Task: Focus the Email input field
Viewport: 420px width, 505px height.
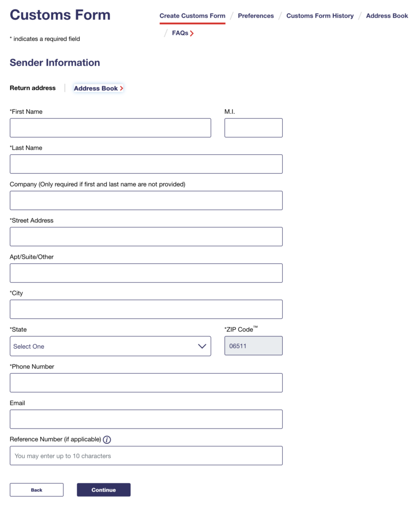Action: coord(146,419)
